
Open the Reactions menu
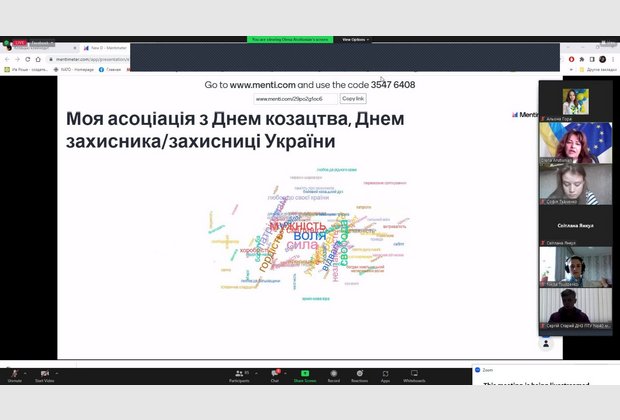pyautogui.click(x=359, y=374)
